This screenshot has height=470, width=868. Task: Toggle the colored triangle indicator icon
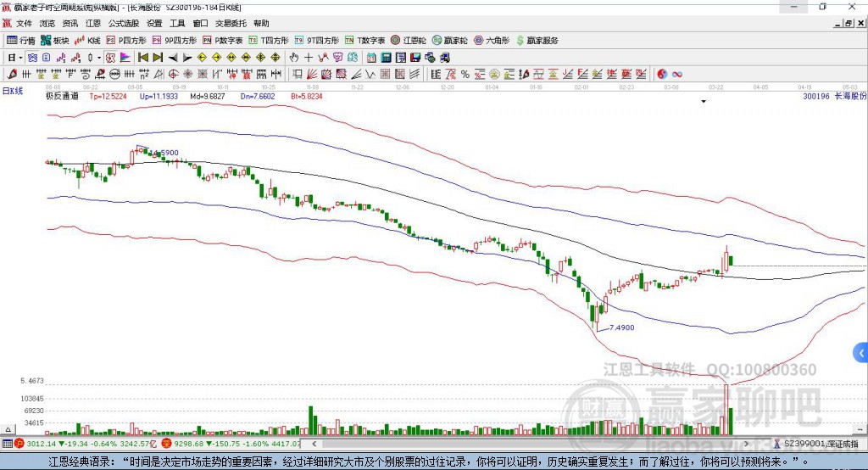pos(125,58)
